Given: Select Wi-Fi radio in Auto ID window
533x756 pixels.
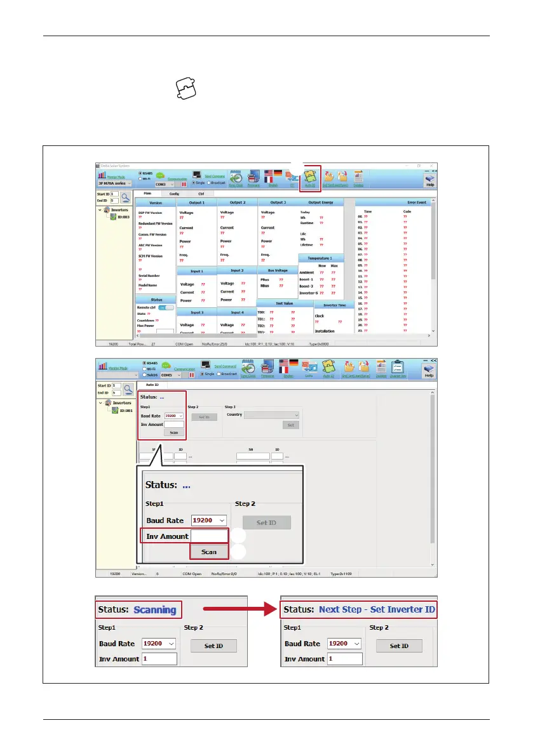Looking at the screenshot, I should [x=144, y=369].
